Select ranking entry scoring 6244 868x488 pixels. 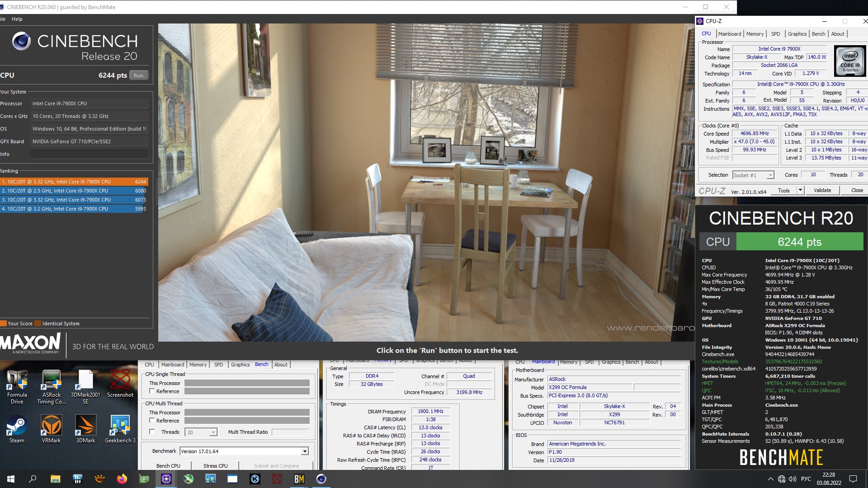tap(74, 182)
